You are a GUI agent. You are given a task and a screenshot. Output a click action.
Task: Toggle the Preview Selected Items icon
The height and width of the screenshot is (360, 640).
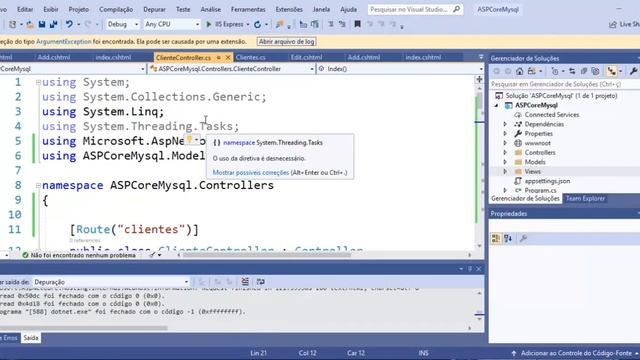pyautogui.click(x=611, y=71)
